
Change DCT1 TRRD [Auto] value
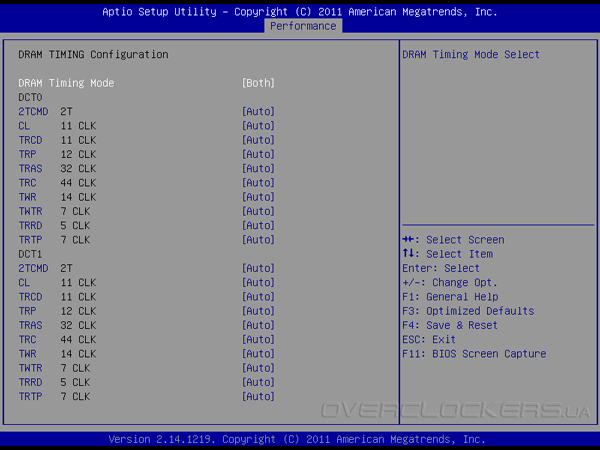click(258, 382)
